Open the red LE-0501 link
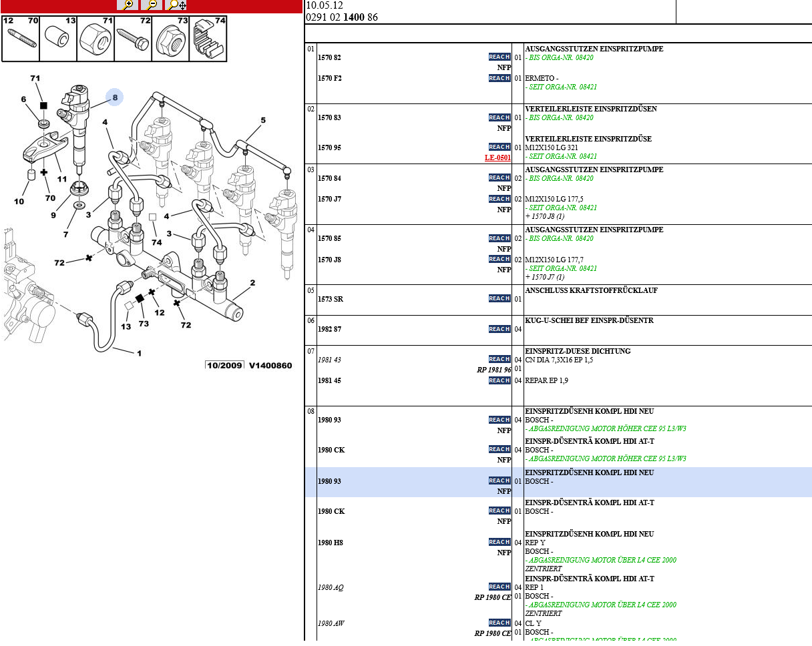The width and height of the screenshot is (812, 646). pos(497,157)
